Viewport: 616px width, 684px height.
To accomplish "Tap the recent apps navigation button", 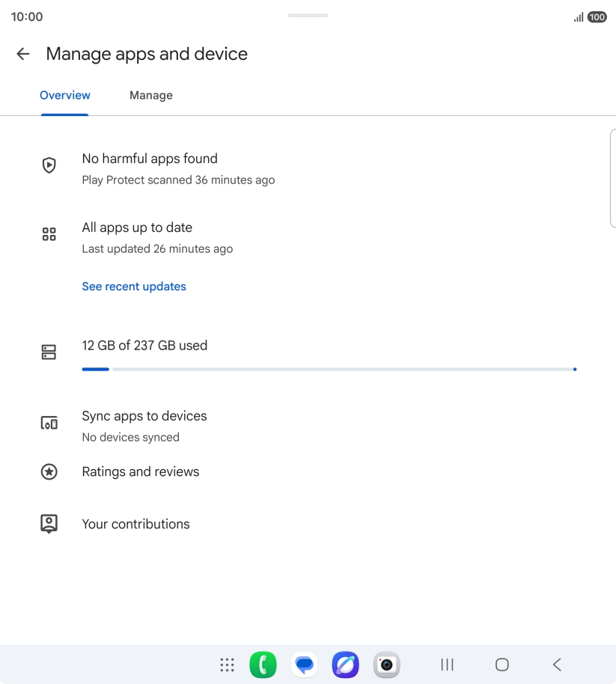I will [x=447, y=665].
